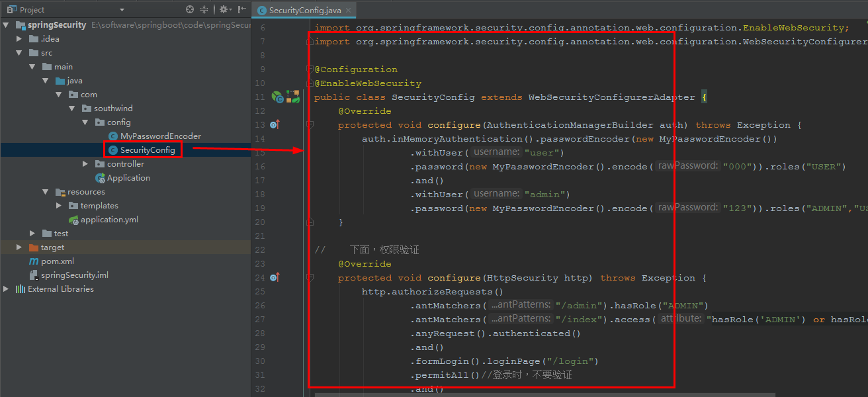This screenshot has height=397, width=868.
Task: Click class name SecurityConfig on line 11
Action: tap(433, 97)
